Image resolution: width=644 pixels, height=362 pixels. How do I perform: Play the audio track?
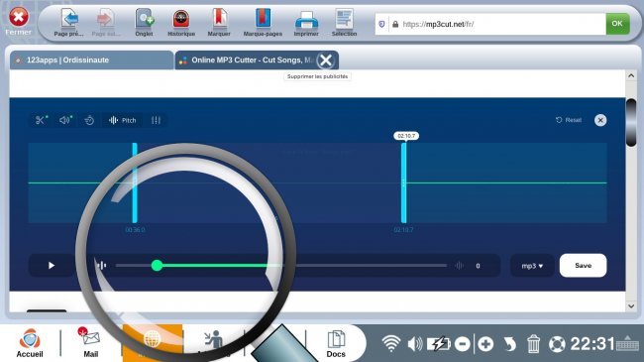(x=52, y=266)
